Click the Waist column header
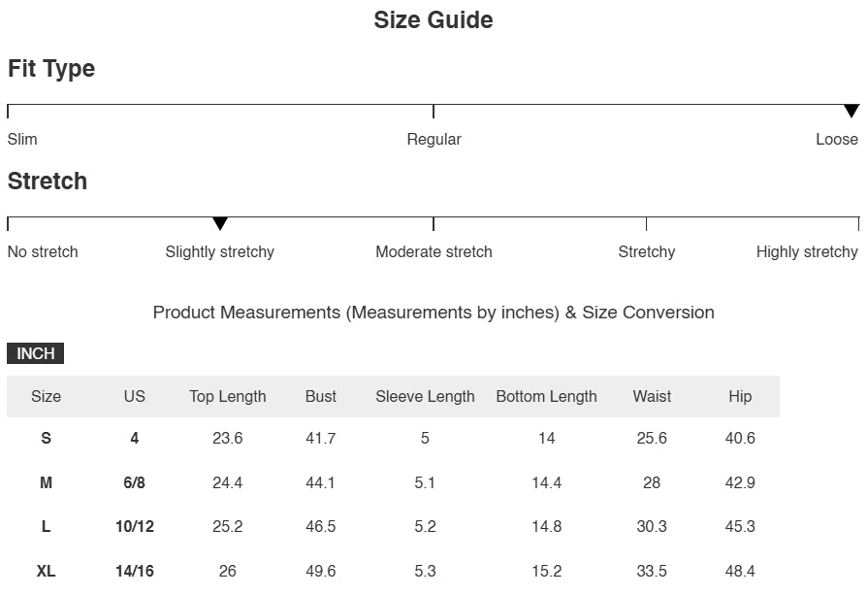The height and width of the screenshot is (595, 868). (x=652, y=396)
